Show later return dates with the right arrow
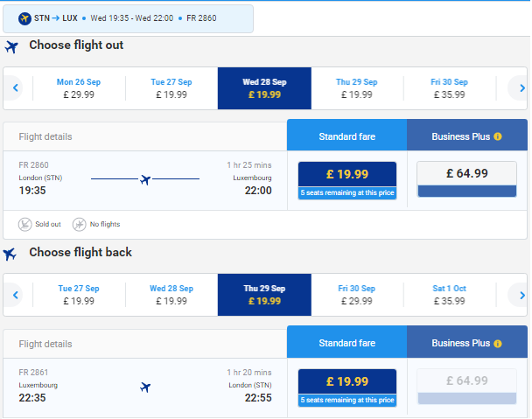This screenshot has width=532, height=419. point(521,295)
